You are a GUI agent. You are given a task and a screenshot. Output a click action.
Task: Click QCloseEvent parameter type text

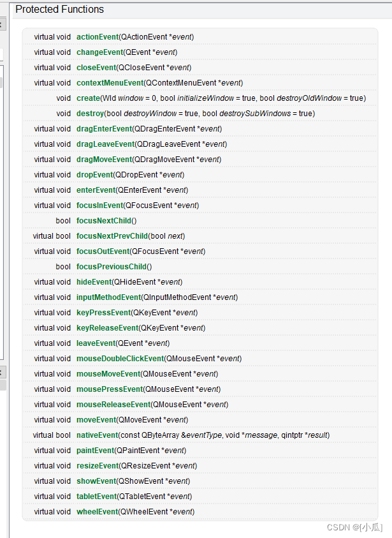[142, 68]
